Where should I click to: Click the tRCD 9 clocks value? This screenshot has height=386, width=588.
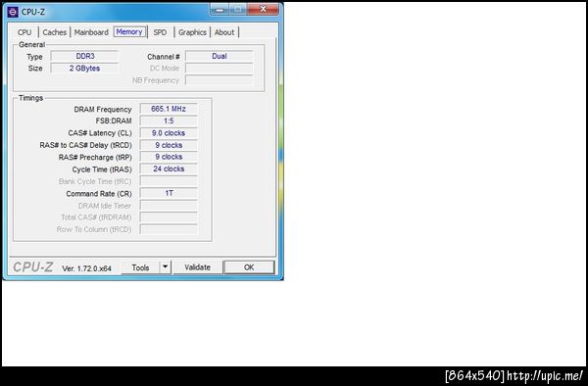point(169,145)
